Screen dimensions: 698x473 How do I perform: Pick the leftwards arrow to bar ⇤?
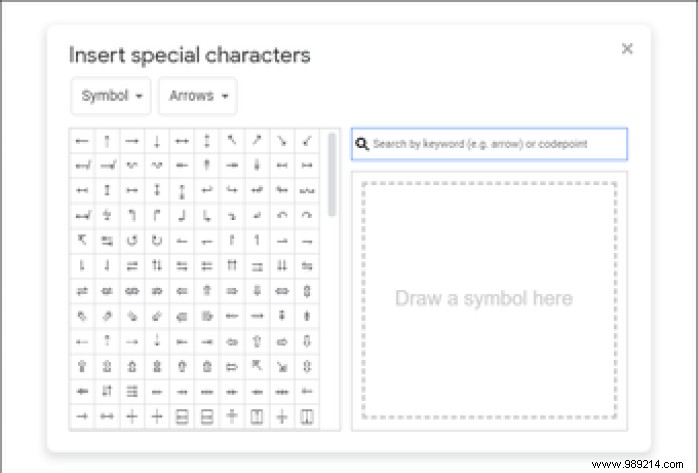pos(182,341)
